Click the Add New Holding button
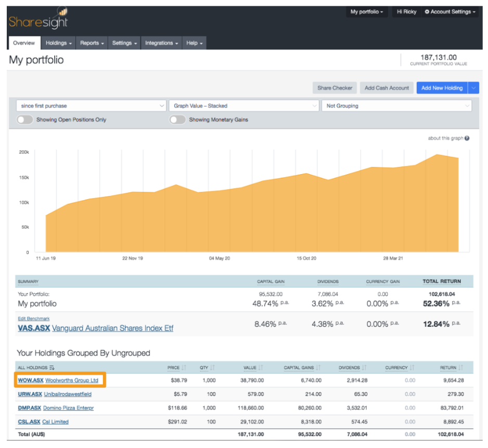 coord(442,88)
